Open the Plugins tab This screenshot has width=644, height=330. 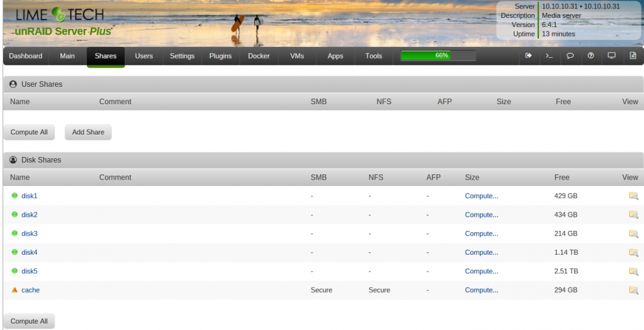coord(220,56)
